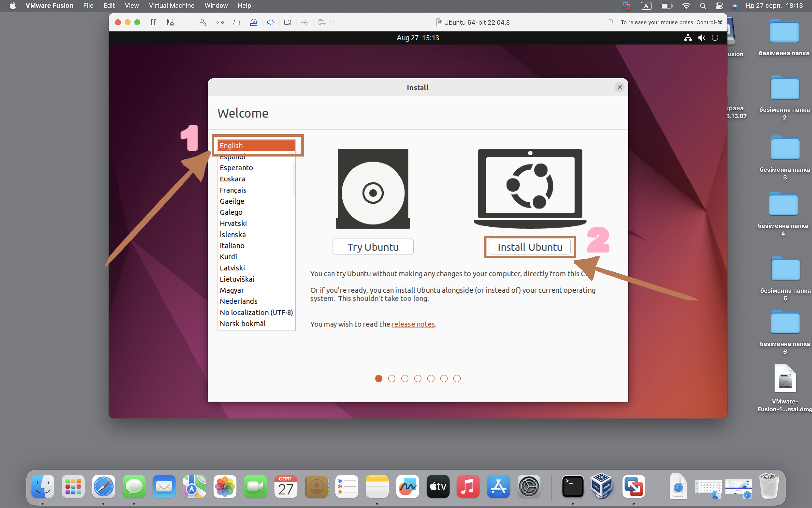Viewport: 812px width, 508px height.
Task: Open the Edit menu
Action: (x=109, y=5)
